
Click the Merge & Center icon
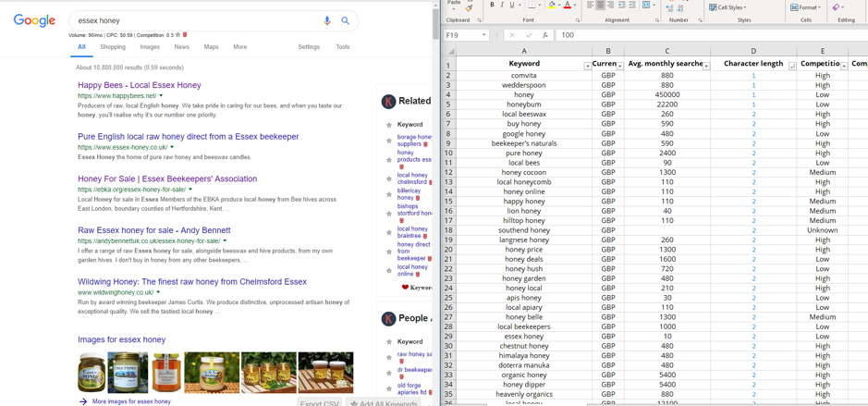point(646,5)
